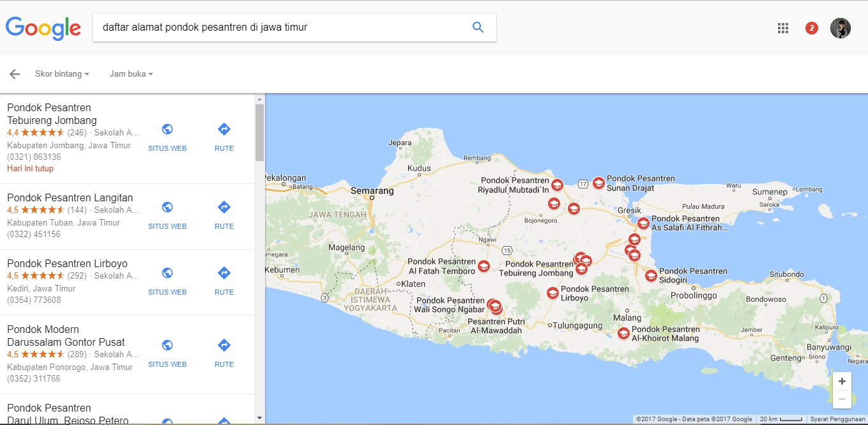Viewport: 868px width, 425px height.
Task: Select the Riyadlul Mubtadi In map pin
Action: click(x=557, y=185)
